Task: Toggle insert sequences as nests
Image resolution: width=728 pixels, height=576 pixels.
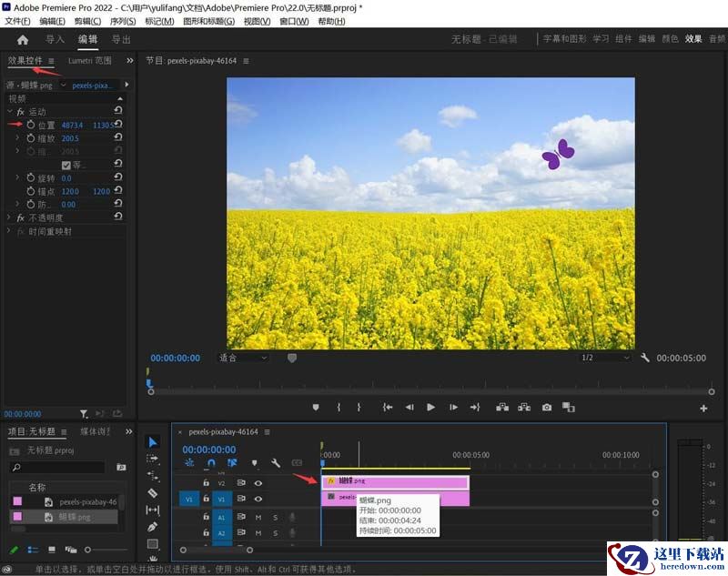Action: 189,463
